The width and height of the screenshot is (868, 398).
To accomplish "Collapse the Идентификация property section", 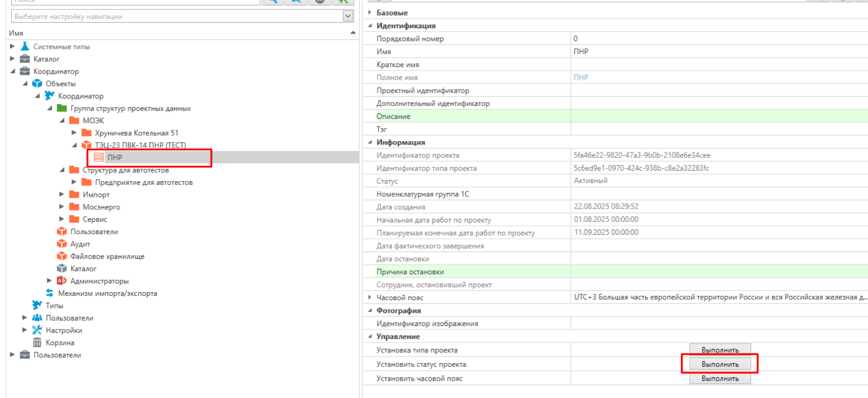I will [x=370, y=26].
